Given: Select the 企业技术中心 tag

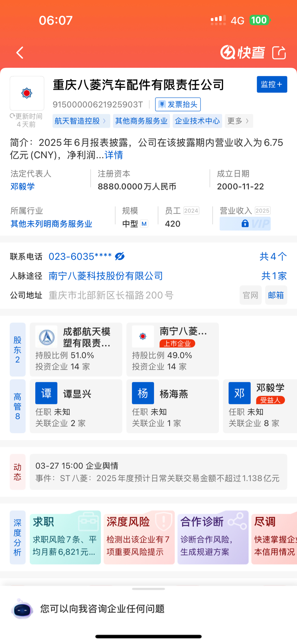Looking at the screenshot, I should pos(197,121).
